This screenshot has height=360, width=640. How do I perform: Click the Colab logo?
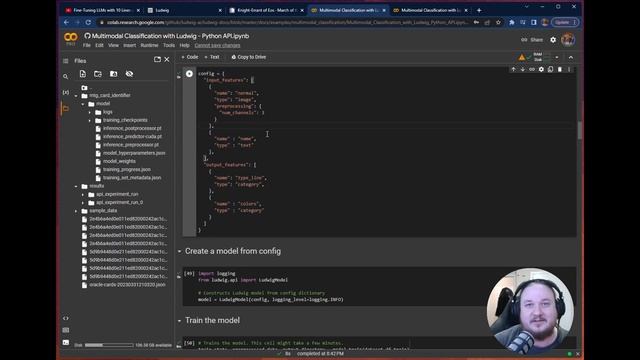[71, 38]
